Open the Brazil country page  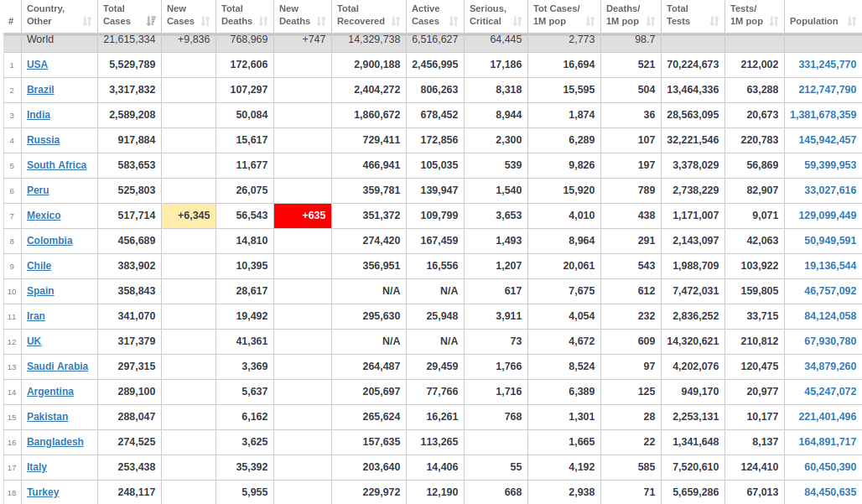point(41,90)
